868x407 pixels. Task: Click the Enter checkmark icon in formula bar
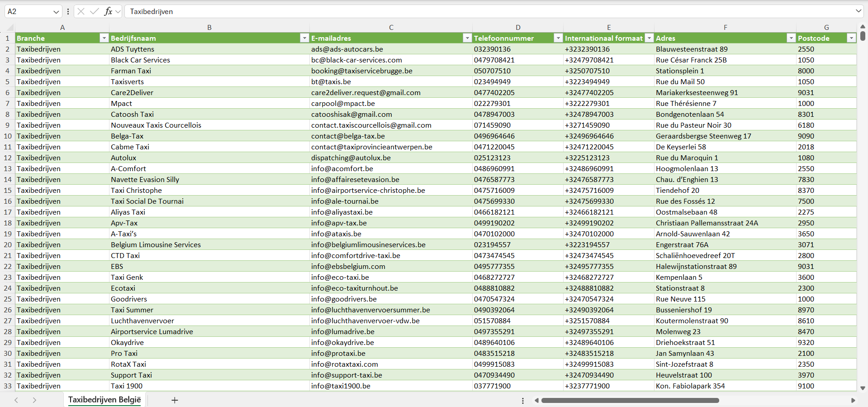pyautogui.click(x=94, y=11)
